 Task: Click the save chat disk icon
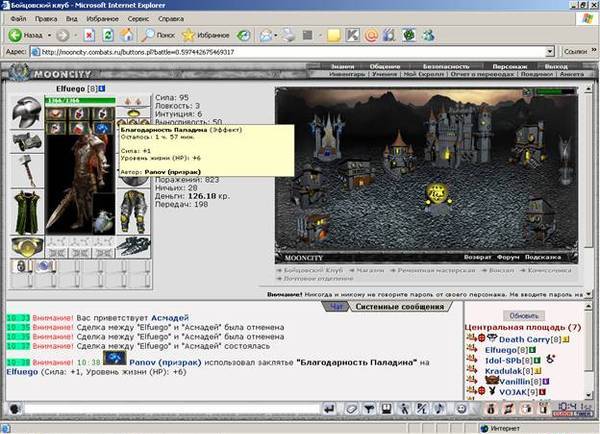coord(386,409)
